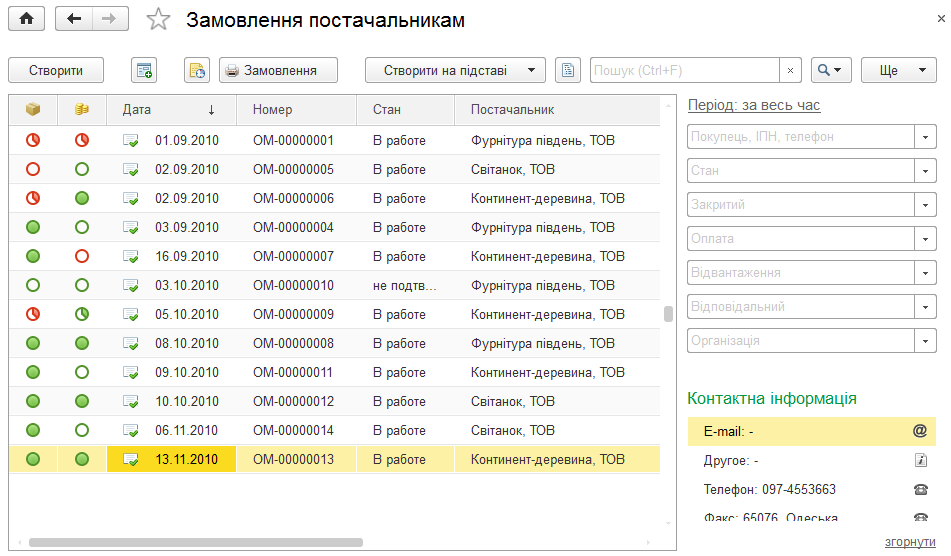
Task: Sort by the Постачальник column header
Action: pos(557,110)
